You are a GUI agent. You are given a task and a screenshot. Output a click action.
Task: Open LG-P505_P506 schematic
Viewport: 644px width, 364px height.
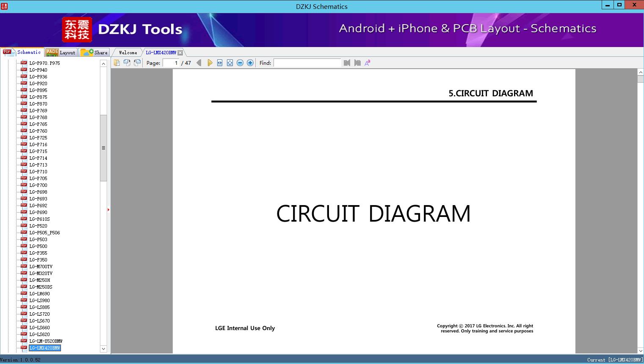point(44,233)
